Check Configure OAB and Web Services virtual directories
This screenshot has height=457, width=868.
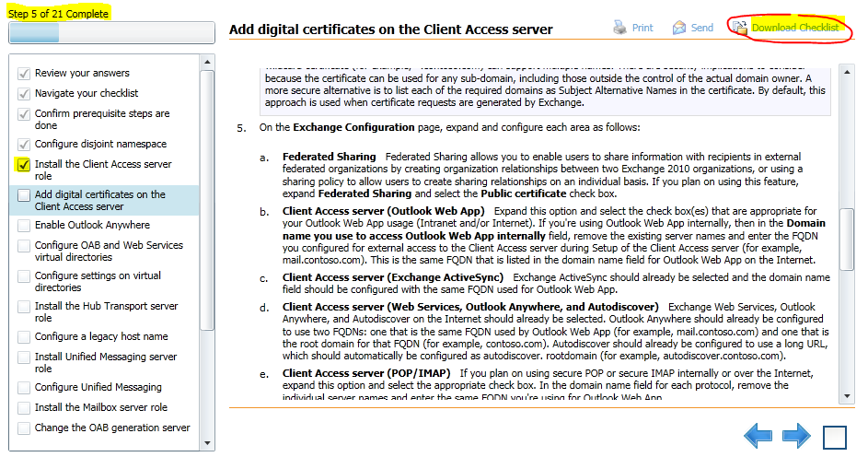click(x=24, y=245)
